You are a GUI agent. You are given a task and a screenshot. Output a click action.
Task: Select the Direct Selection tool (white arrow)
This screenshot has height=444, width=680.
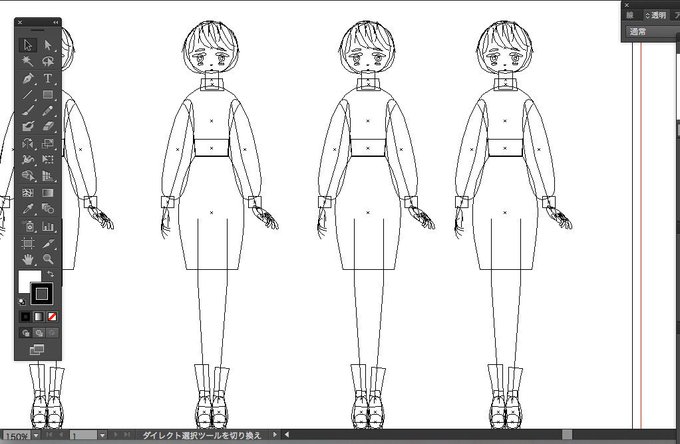(48, 45)
